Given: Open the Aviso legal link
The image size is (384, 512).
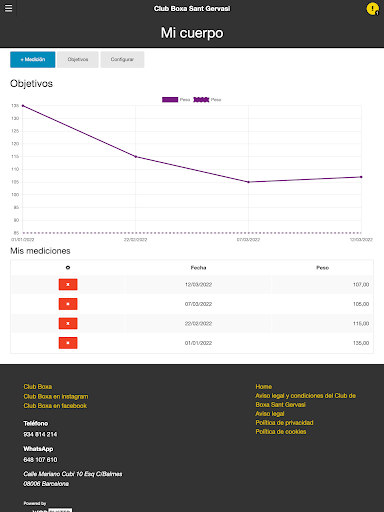Looking at the screenshot, I should pos(270,414).
